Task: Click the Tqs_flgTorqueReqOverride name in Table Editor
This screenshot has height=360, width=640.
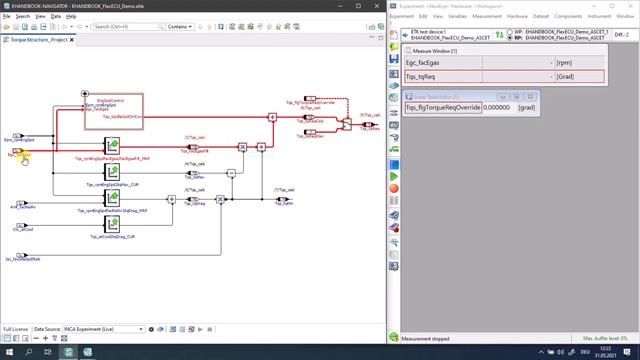Action: tap(443, 108)
